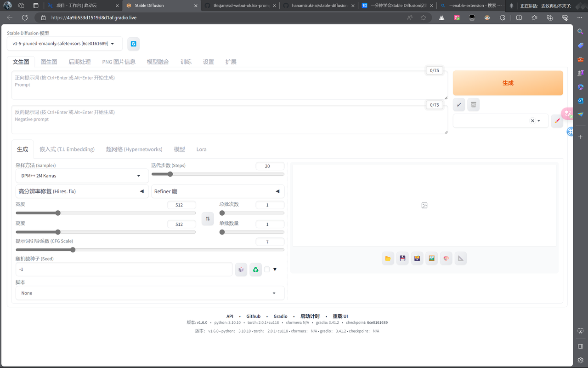
Task: Switch to the 后期处理 tab
Action: tap(79, 62)
